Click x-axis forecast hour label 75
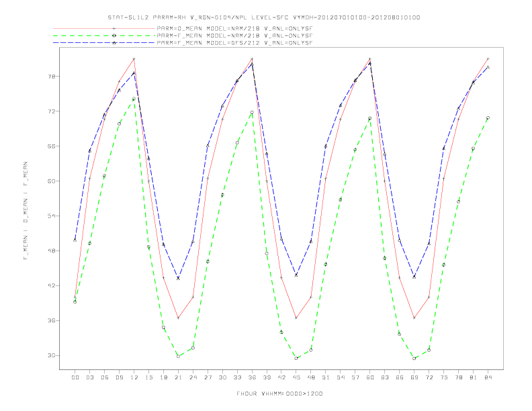 point(444,377)
